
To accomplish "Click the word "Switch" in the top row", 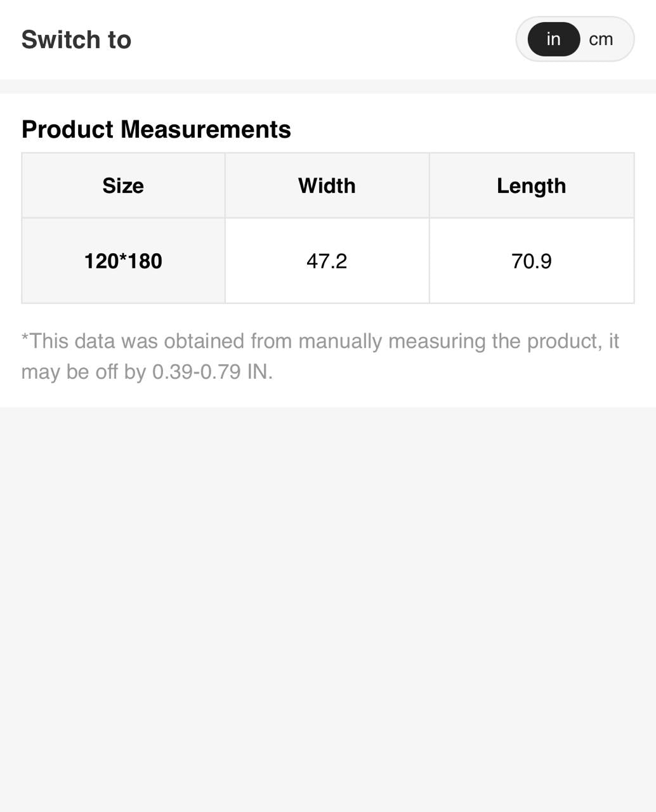I will click(60, 39).
